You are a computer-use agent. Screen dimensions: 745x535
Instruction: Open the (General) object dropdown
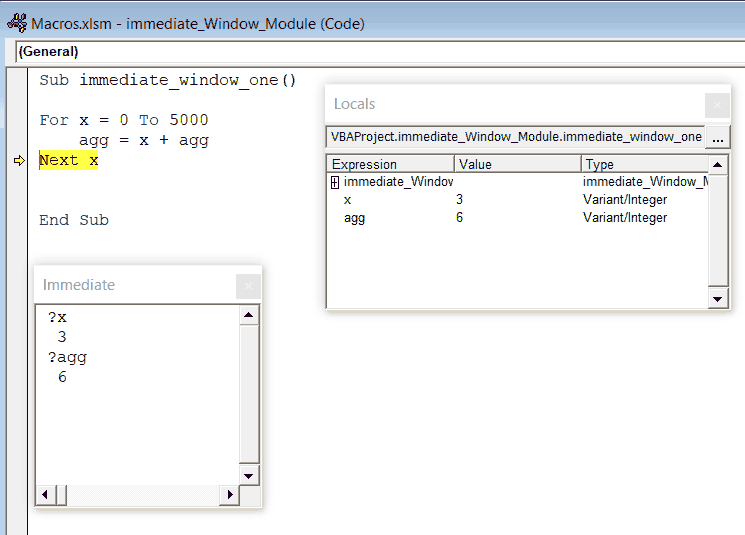pyautogui.click(x=380, y=51)
